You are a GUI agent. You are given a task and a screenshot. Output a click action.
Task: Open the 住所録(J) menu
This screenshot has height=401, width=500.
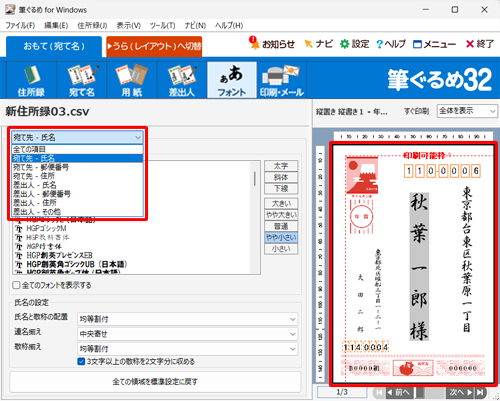tap(92, 25)
